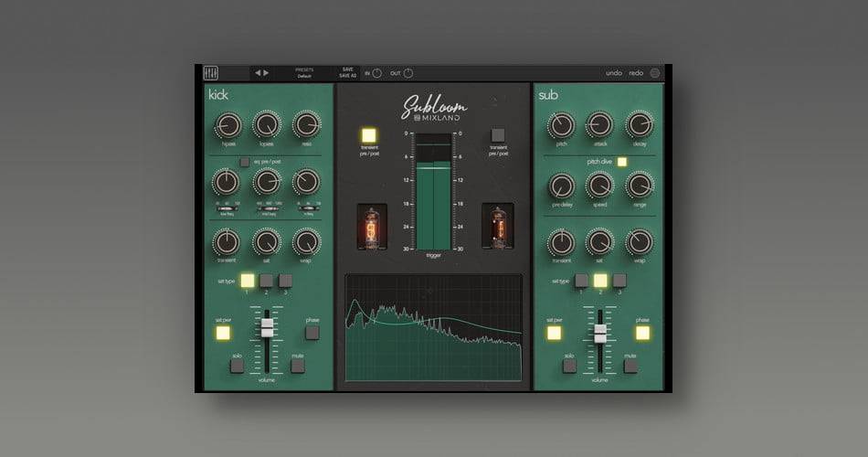The image size is (868, 457).
Task: Click the kick EQ knob above mid freq
Action: pos(267,182)
